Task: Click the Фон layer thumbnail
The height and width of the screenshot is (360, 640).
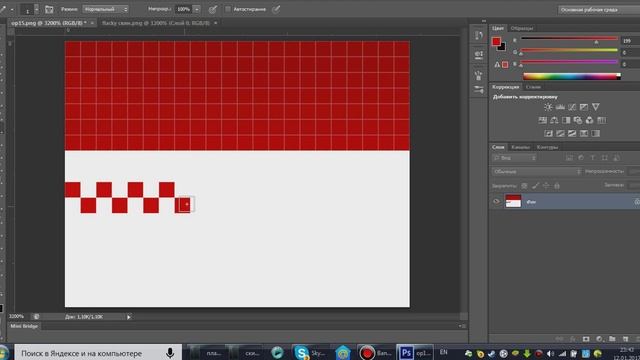Action: click(513, 201)
